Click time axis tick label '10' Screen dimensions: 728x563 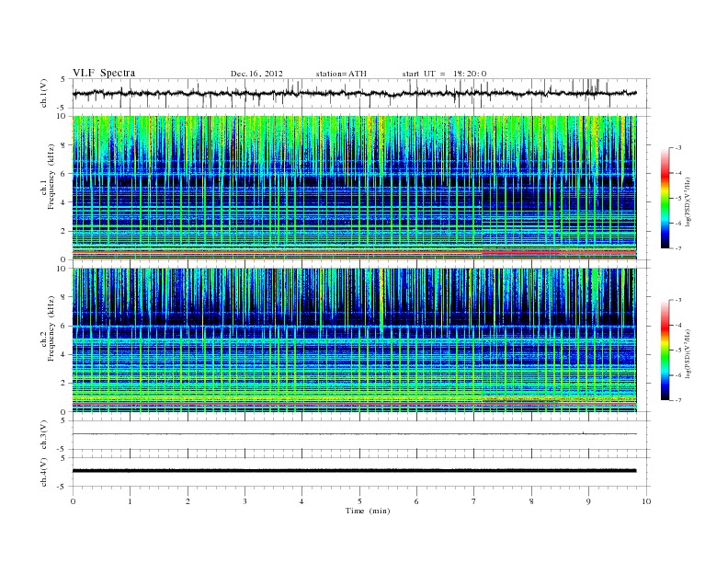(646, 501)
